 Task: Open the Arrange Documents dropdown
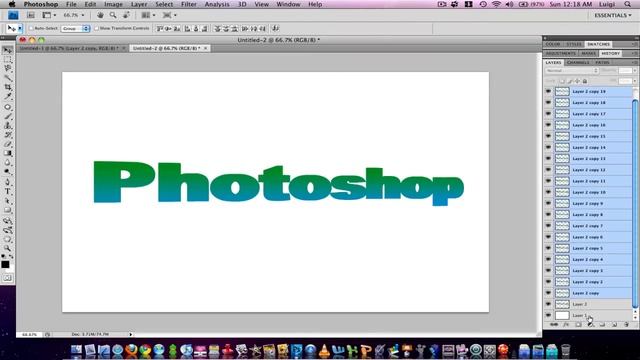click(148, 15)
